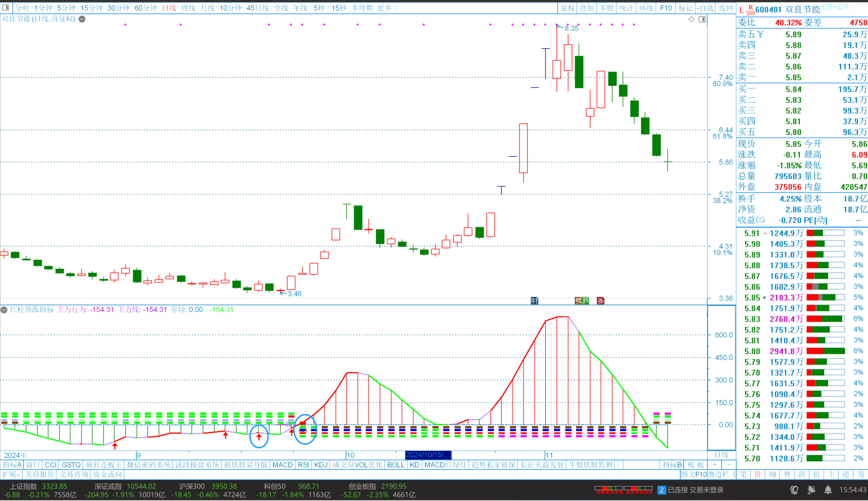The width and height of the screenshot is (868, 501).
Task: Click the 返回 back button
Action: pyautogui.click(x=726, y=8)
